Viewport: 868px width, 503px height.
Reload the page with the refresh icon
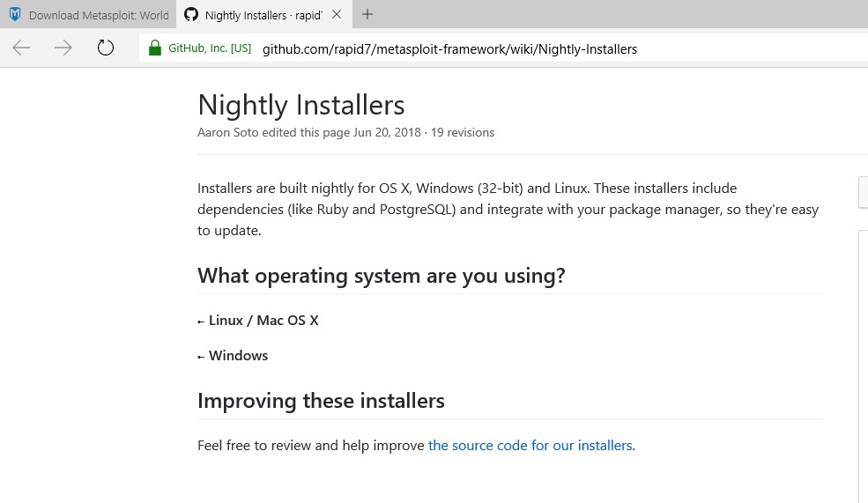106,48
